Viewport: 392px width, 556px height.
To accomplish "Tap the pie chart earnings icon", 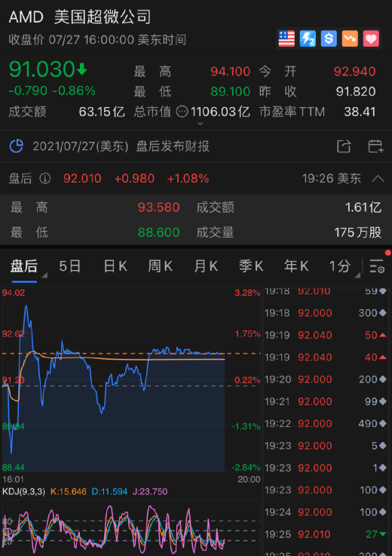I will pyautogui.click(x=17, y=146).
